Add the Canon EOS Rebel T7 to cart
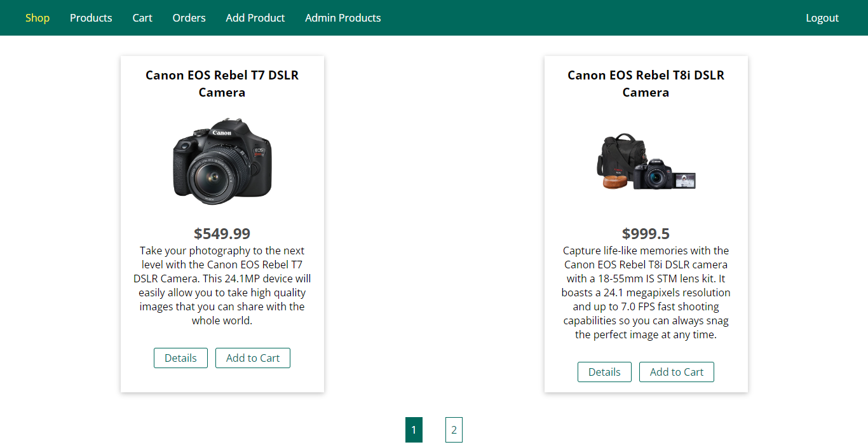This screenshot has height=447, width=868. (x=252, y=357)
